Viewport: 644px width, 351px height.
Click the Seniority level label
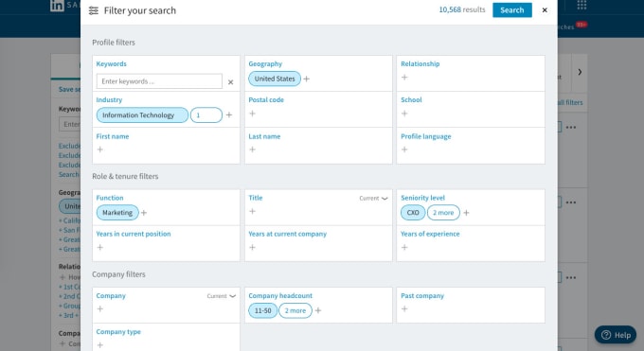click(x=422, y=198)
